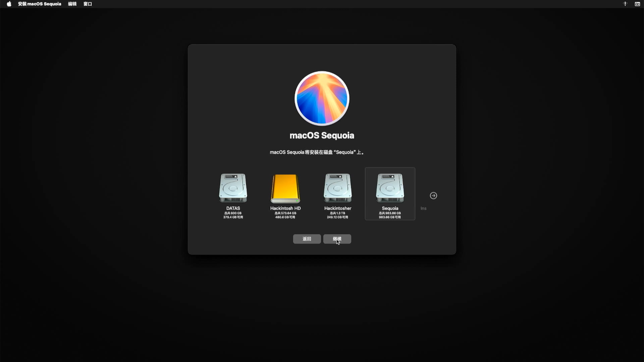Show more disks with the arrow button

(x=434, y=196)
